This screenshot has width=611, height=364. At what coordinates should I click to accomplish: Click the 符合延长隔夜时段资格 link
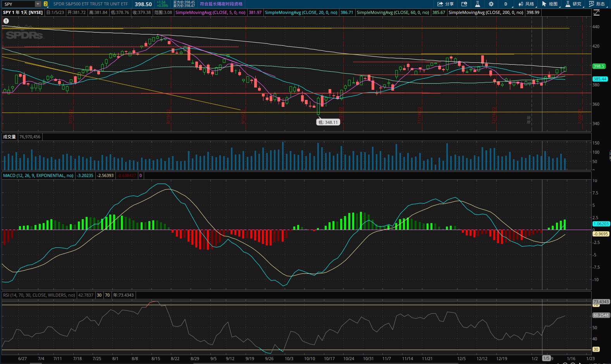coord(221,4)
